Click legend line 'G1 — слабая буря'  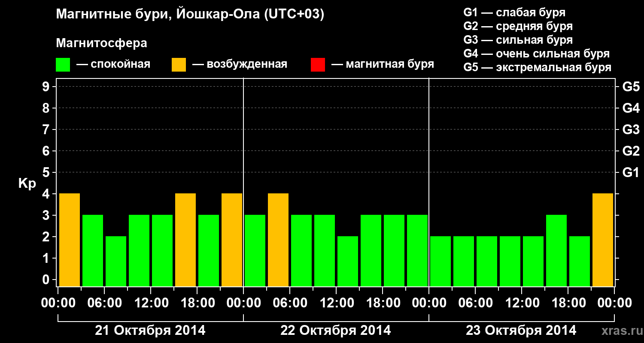click(x=514, y=12)
